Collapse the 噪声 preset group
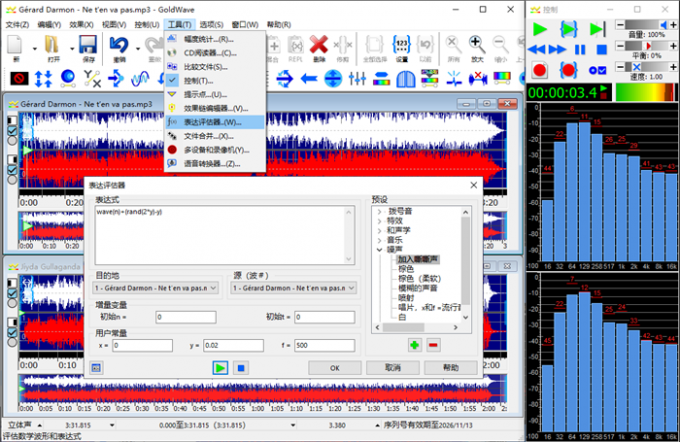Viewport: 680px width, 442px height. [379, 249]
